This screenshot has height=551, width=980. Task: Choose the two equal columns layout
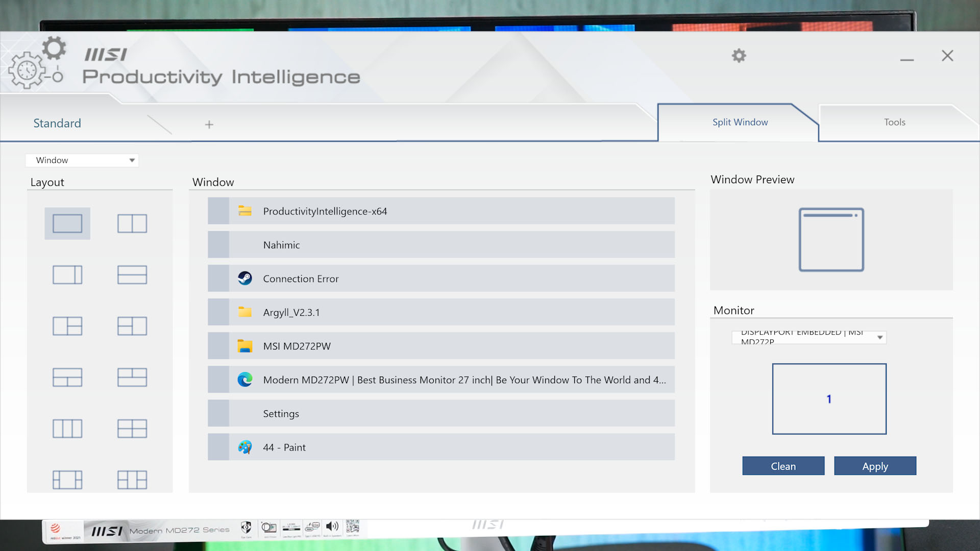tap(132, 223)
